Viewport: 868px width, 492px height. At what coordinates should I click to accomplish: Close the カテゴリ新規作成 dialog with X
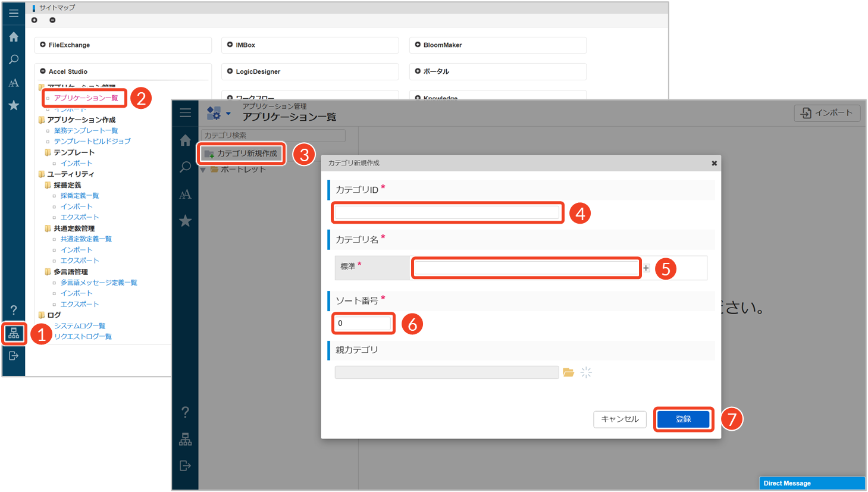(x=714, y=163)
